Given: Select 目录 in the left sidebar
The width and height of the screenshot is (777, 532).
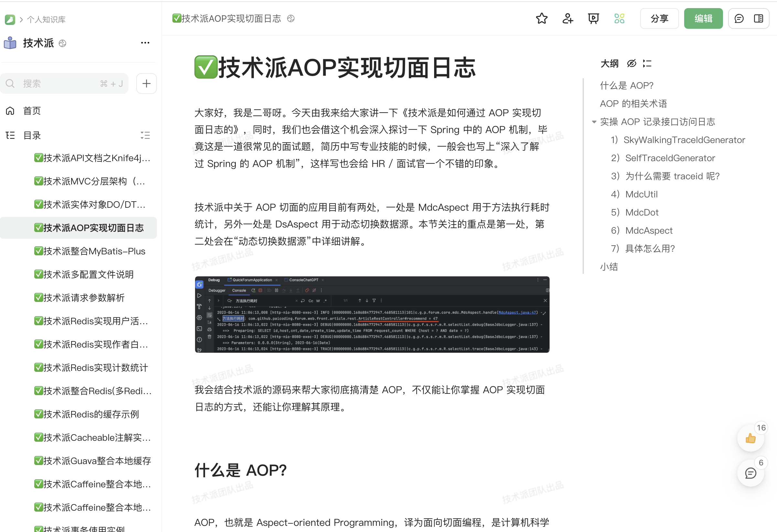Looking at the screenshot, I should (32, 135).
